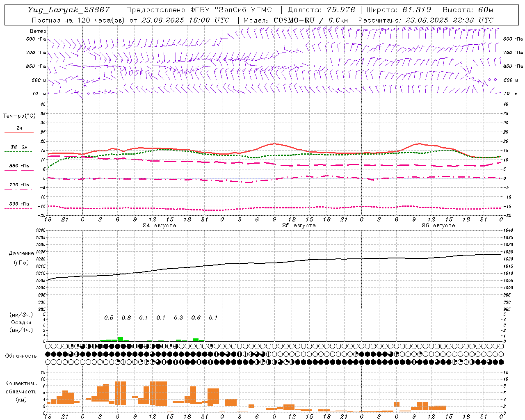This screenshot has height=420, width=525.
Task: Click the '26 августа' date label
Action: (438, 226)
